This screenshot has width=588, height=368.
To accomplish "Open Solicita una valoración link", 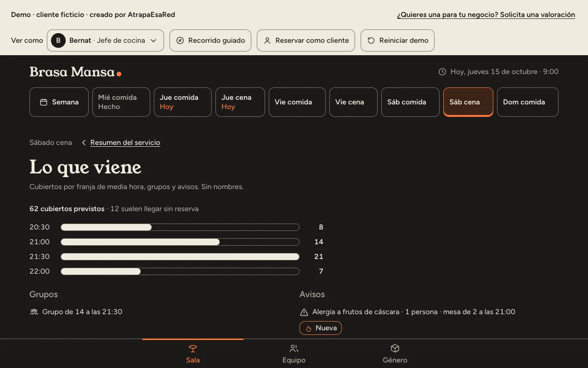I will point(486,15).
